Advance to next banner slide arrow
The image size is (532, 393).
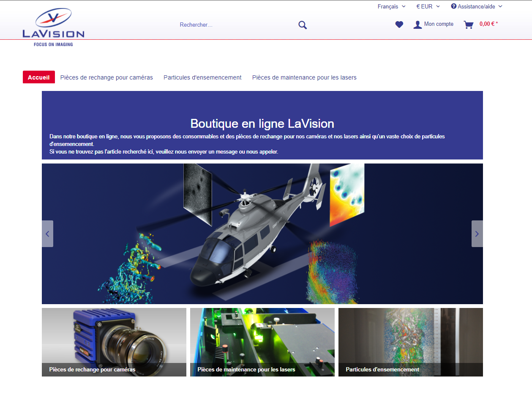pos(477,234)
